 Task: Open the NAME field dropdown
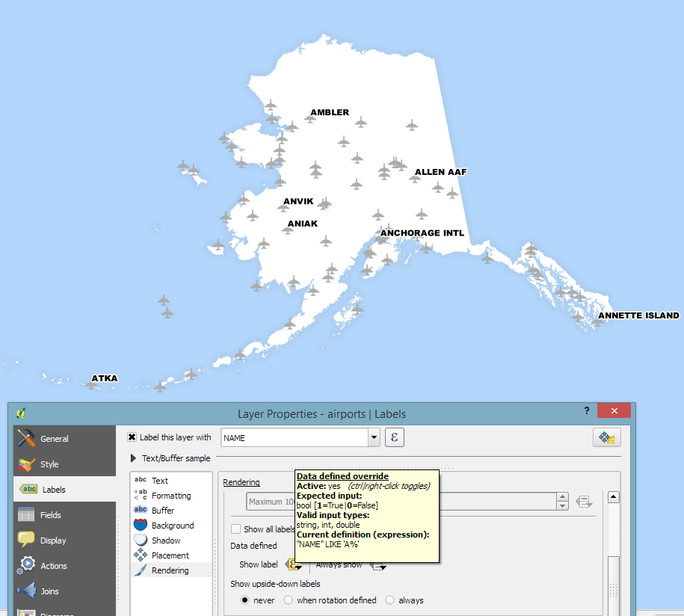(x=374, y=437)
